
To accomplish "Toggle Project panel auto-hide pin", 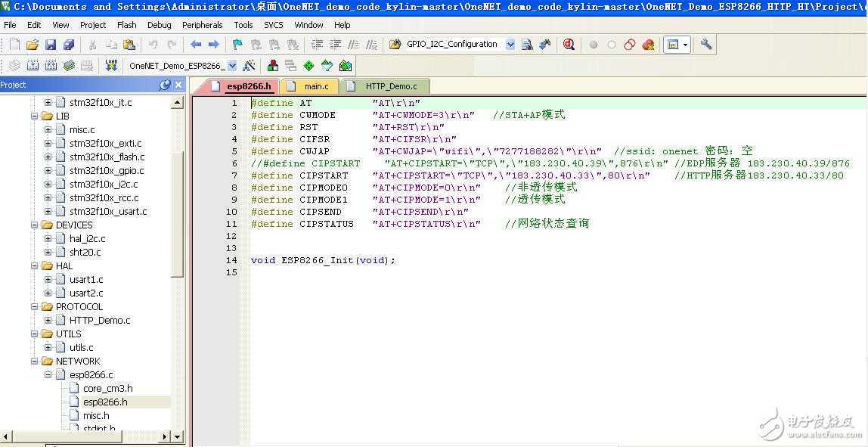I will tap(165, 85).
